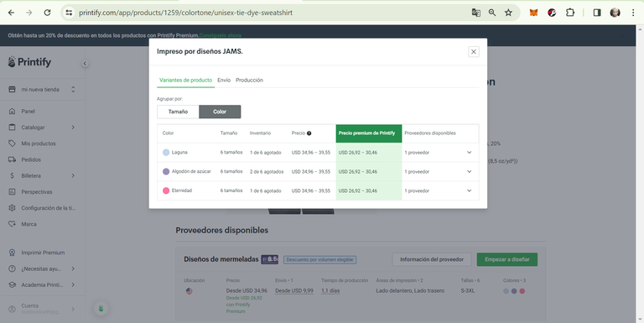Expand the Eternidad row chevron
The image size is (644, 323).
tap(469, 190)
